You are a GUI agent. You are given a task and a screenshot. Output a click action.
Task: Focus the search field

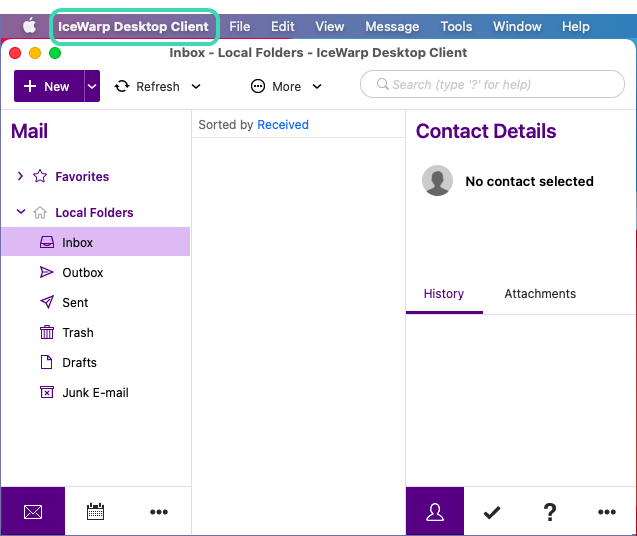tap(492, 84)
